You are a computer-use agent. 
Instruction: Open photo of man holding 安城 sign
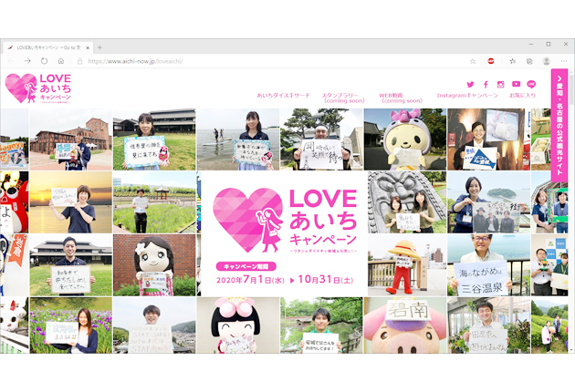(x=321, y=325)
